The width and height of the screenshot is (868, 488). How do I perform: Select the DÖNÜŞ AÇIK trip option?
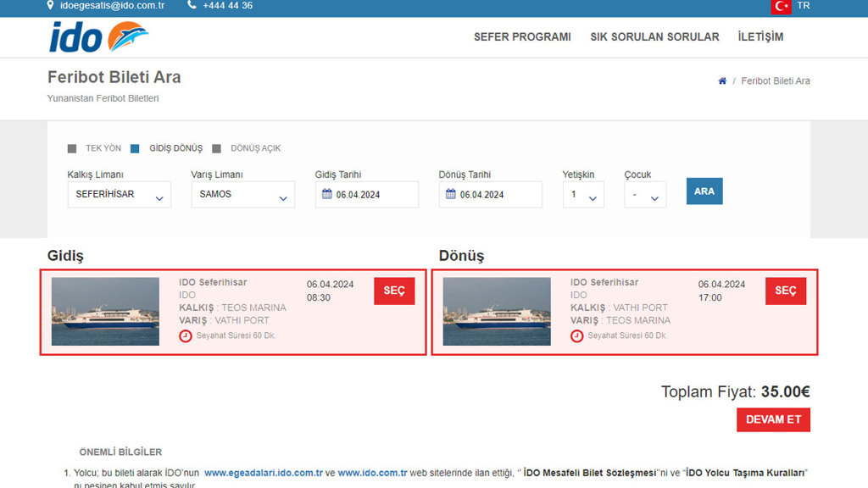[217, 149]
